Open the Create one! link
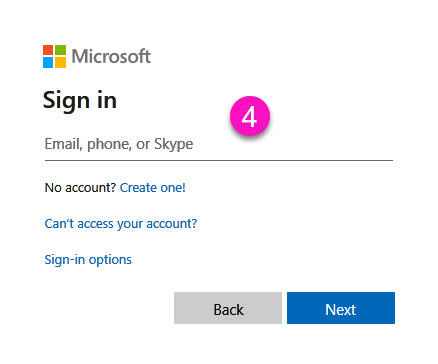The image size is (438, 364). click(x=153, y=188)
